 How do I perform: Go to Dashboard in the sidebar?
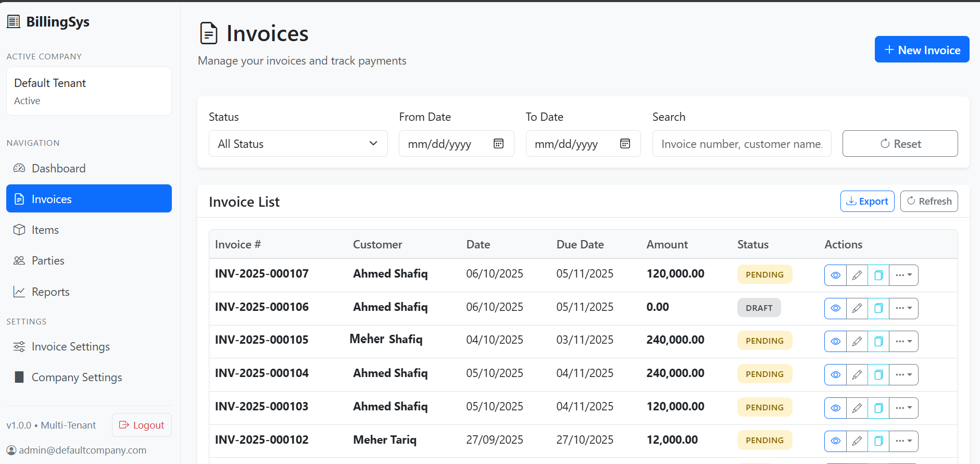(x=58, y=168)
